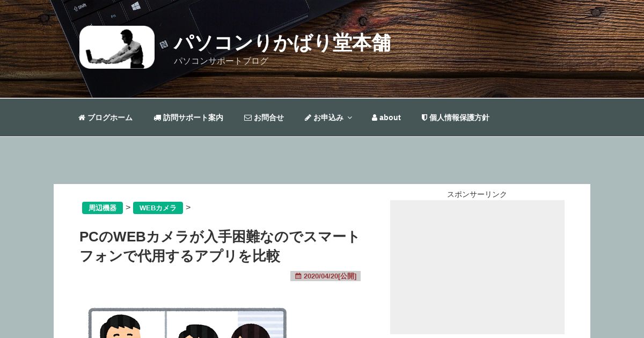644x338 pixels.
Task: Click the WEBカメラ breadcrumb category tag
Action: (x=158, y=208)
